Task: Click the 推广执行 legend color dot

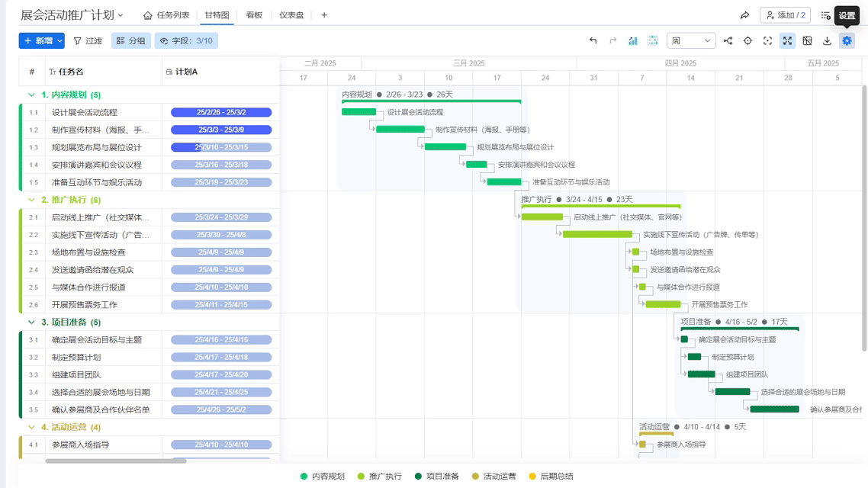Action: [x=362, y=477]
